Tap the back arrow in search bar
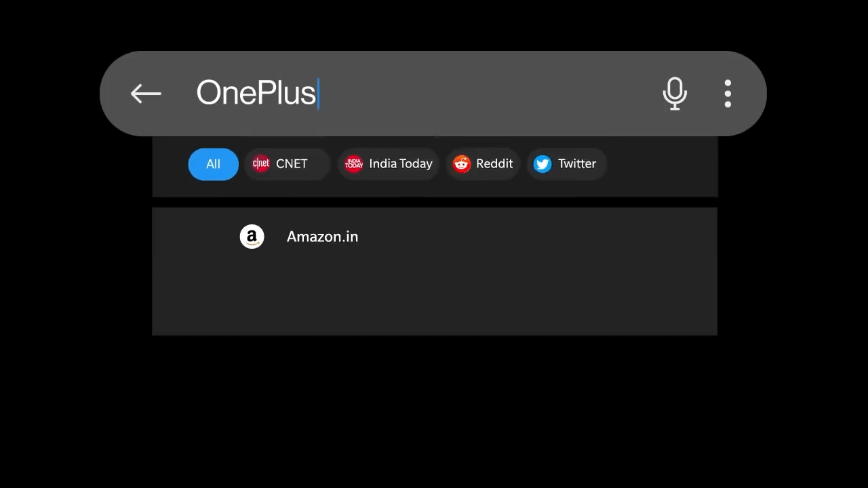 pos(146,94)
